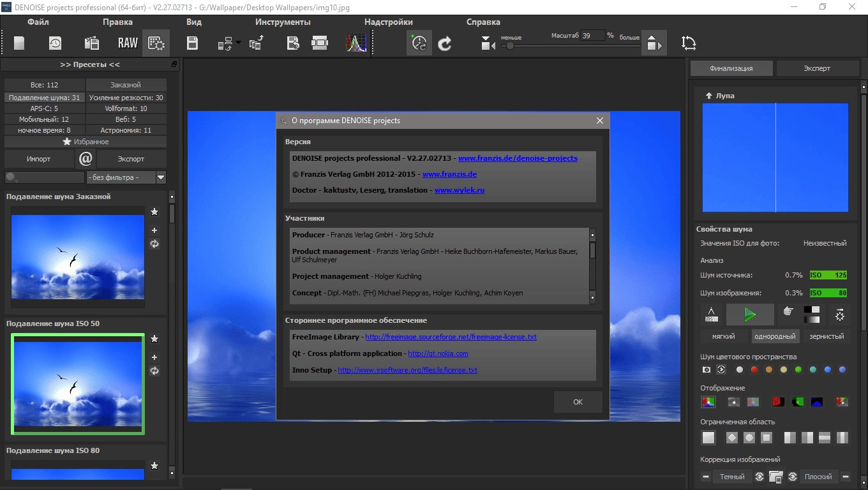Click the circle shape restricted area icon
The width and height of the screenshot is (868, 490).
pyautogui.click(x=749, y=438)
